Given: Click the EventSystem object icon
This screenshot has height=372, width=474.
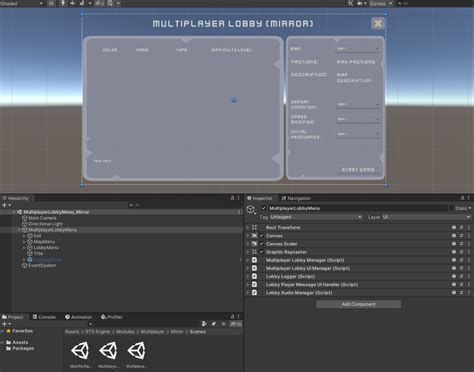Looking at the screenshot, I should 24,266.
